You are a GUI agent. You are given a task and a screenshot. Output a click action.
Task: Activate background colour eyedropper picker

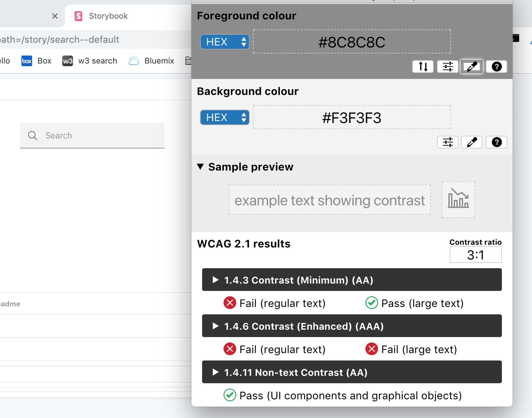tap(472, 142)
